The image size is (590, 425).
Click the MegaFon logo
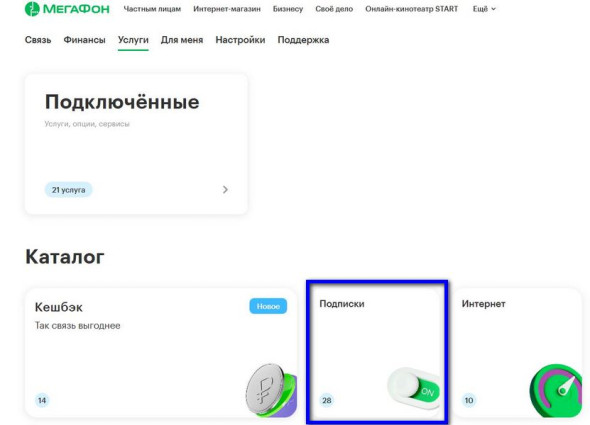coord(67,9)
